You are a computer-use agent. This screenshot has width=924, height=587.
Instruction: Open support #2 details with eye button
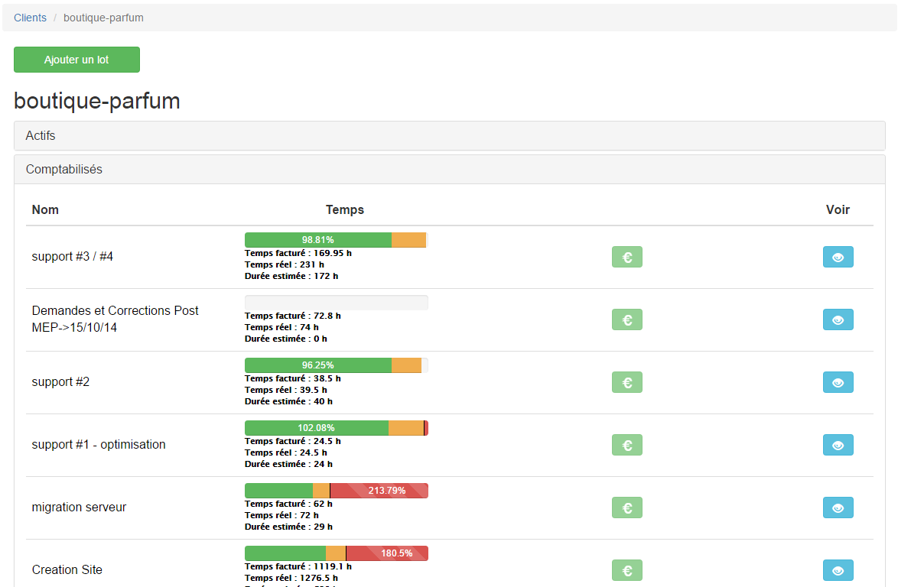[838, 383]
